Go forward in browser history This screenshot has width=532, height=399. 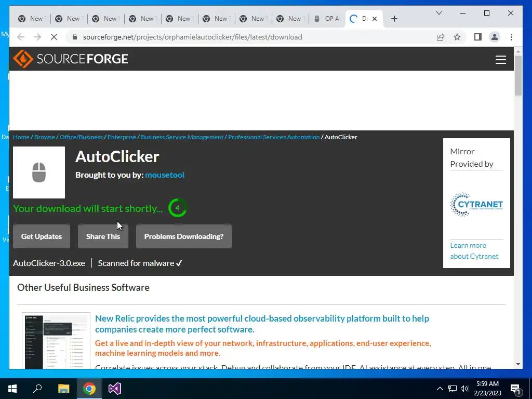pyautogui.click(x=37, y=37)
